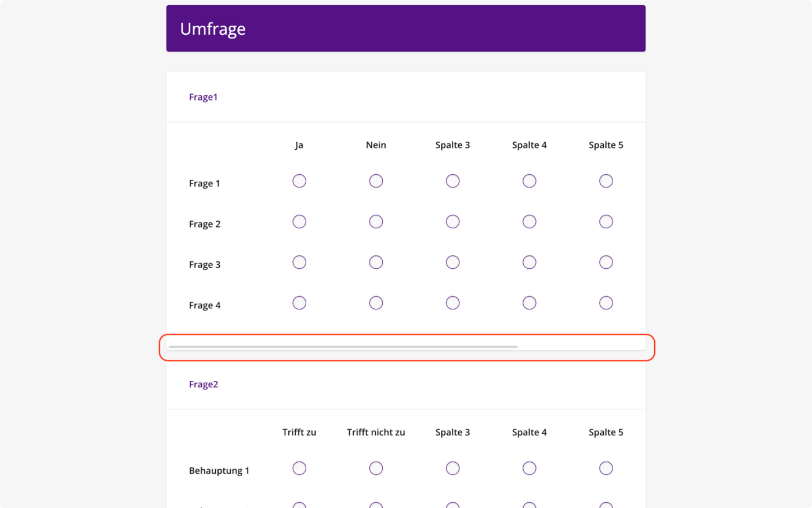Image resolution: width=812 pixels, height=508 pixels.
Task: Click the Frage2 section heading
Action: pyautogui.click(x=204, y=384)
